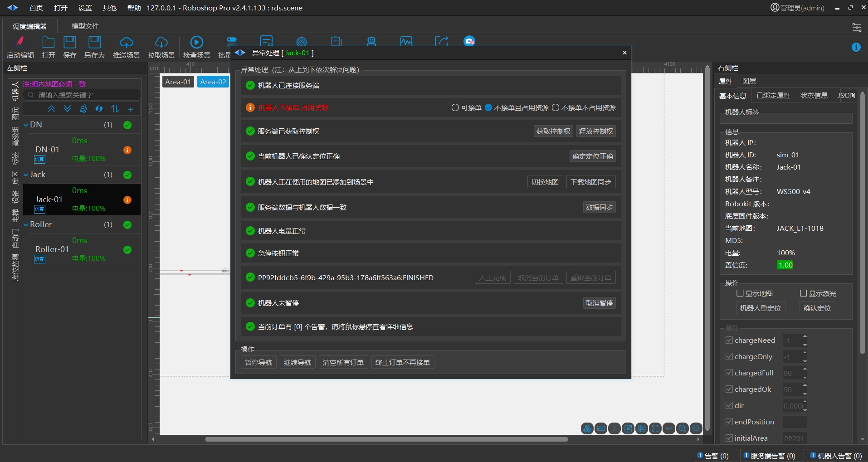868x462 pixels.
Task: Switch to 模型文件 tab
Action: point(85,26)
